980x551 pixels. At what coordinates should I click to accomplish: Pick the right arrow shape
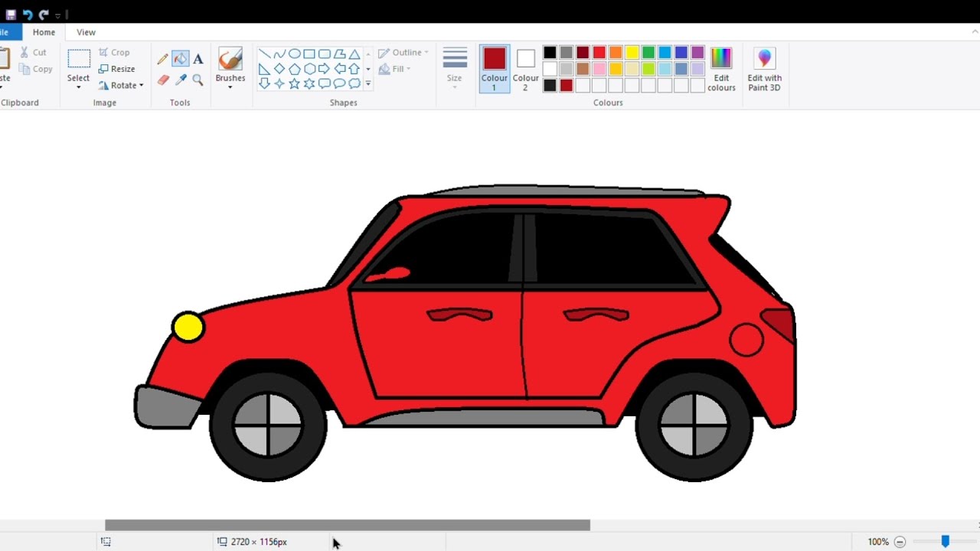(324, 69)
